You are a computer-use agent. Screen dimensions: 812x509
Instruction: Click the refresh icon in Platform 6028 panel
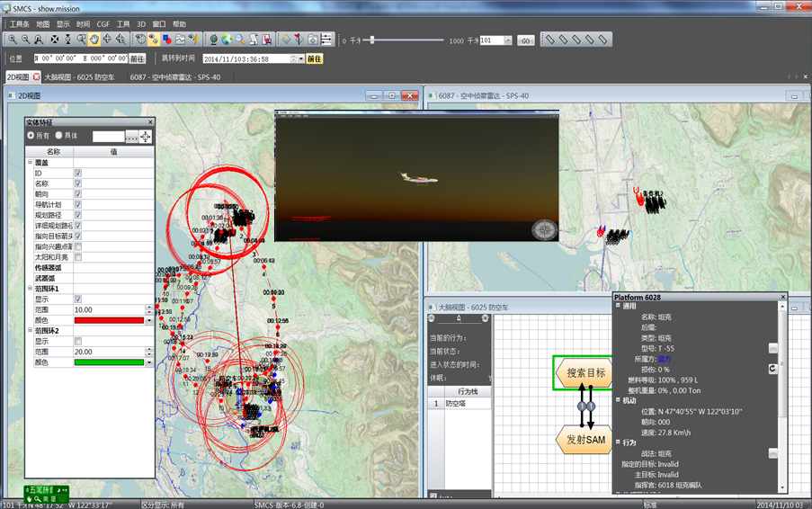tap(772, 369)
